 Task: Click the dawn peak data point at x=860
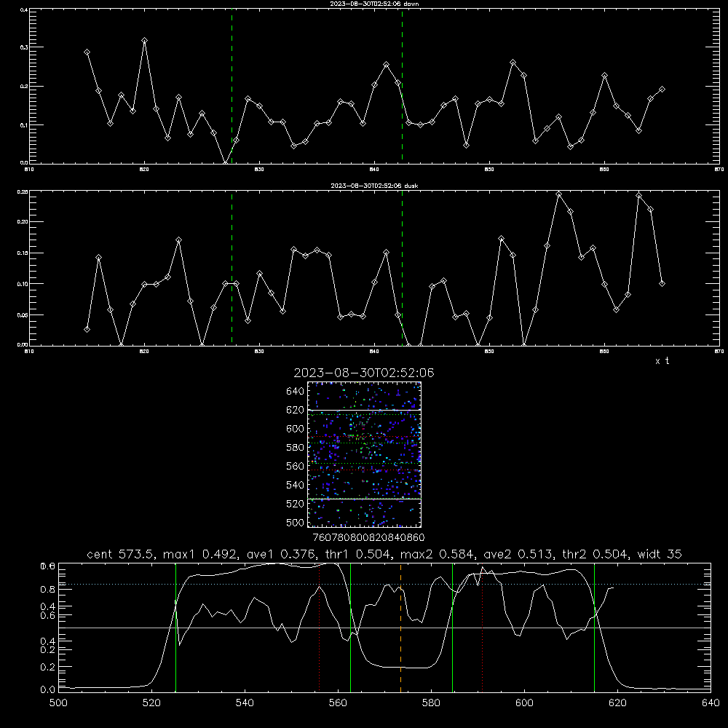[x=604, y=75]
